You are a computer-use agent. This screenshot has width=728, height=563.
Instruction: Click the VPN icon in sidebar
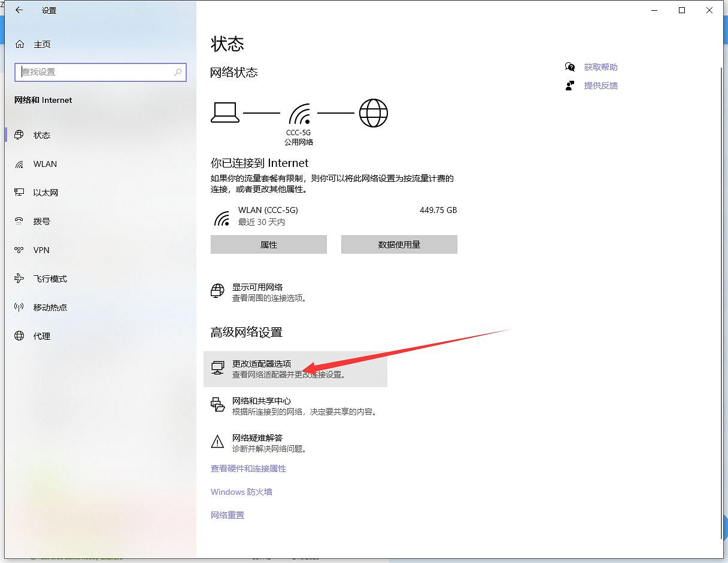pos(20,250)
